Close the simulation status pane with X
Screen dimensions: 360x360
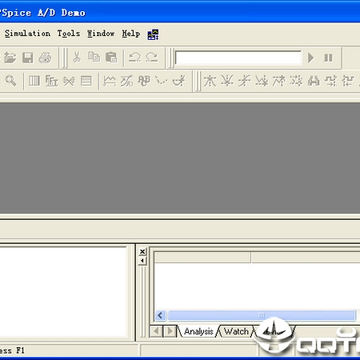pos(142,252)
